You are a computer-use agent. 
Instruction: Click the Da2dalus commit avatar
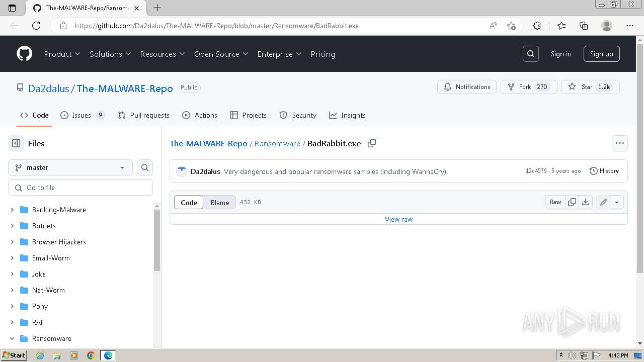tap(182, 171)
